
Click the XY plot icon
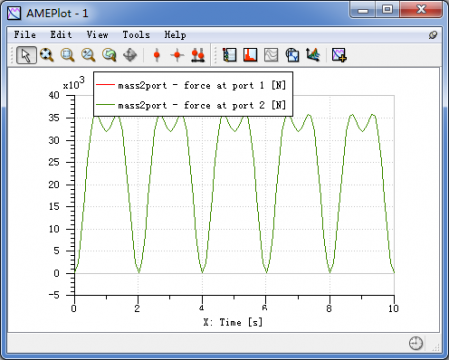(292, 55)
